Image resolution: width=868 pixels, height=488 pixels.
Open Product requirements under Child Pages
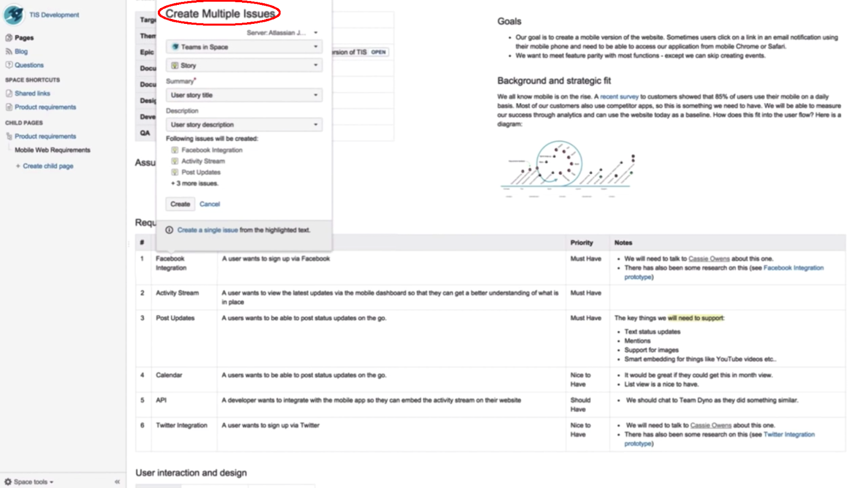pos(46,137)
